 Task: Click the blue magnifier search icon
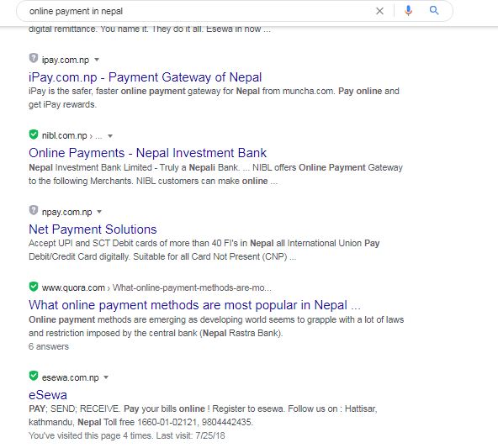click(434, 10)
